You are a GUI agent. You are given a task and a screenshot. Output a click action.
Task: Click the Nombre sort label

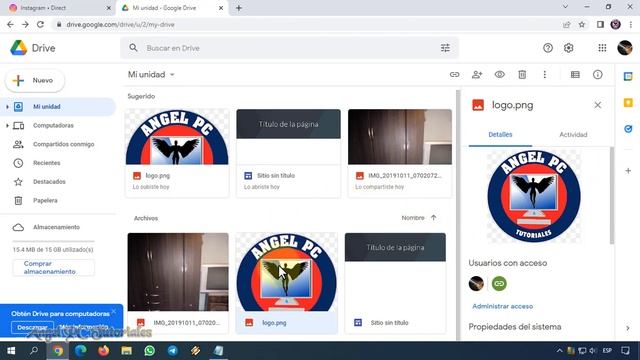[x=413, y=218]
